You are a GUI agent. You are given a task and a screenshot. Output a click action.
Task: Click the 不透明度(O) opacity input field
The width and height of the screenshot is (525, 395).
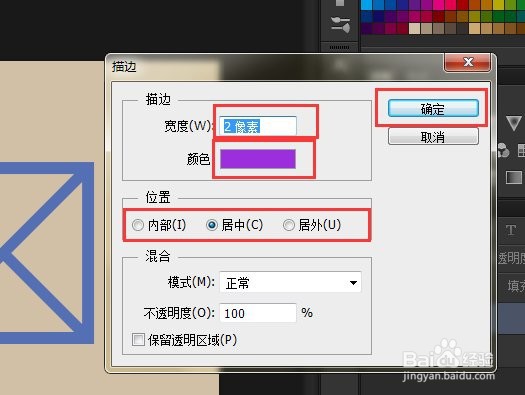point(258,313)
